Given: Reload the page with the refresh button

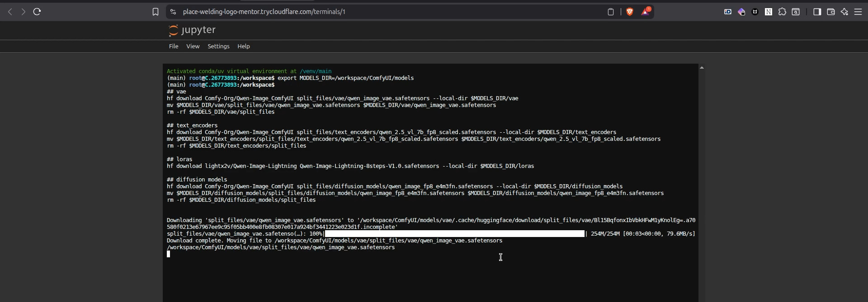Looking at the screenshot, I should tap(37, 12).
